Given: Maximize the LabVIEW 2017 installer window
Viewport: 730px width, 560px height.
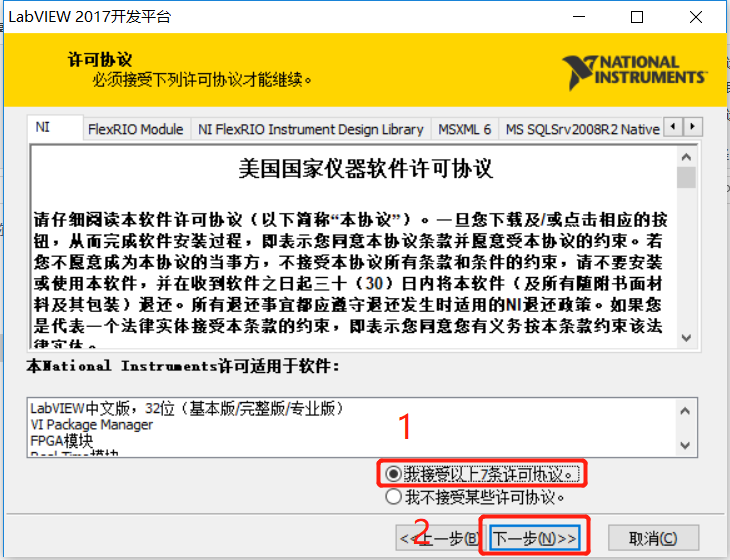Looking at the screenshot, I should point(637,17).
